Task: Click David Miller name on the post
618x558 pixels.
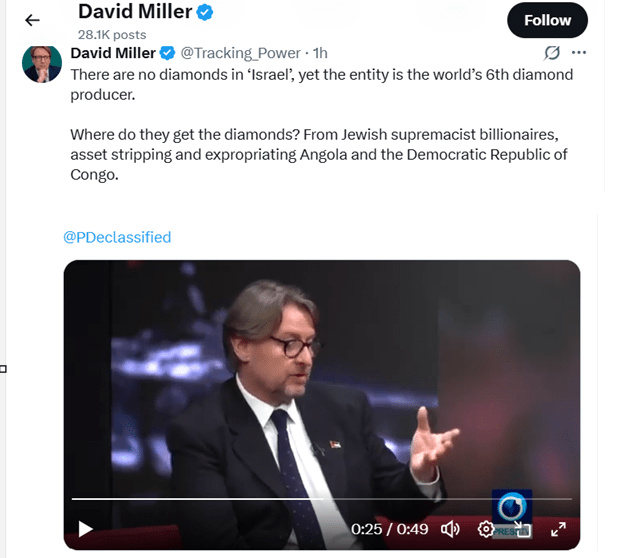Action: (x=110, y=53)
